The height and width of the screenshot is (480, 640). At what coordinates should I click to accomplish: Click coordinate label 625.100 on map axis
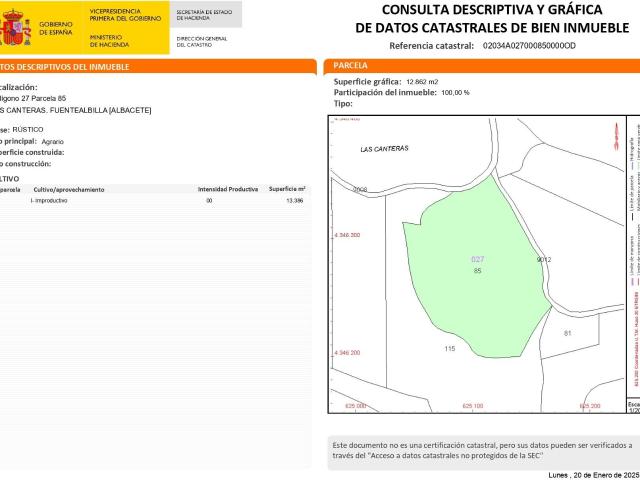coord(473,406)
